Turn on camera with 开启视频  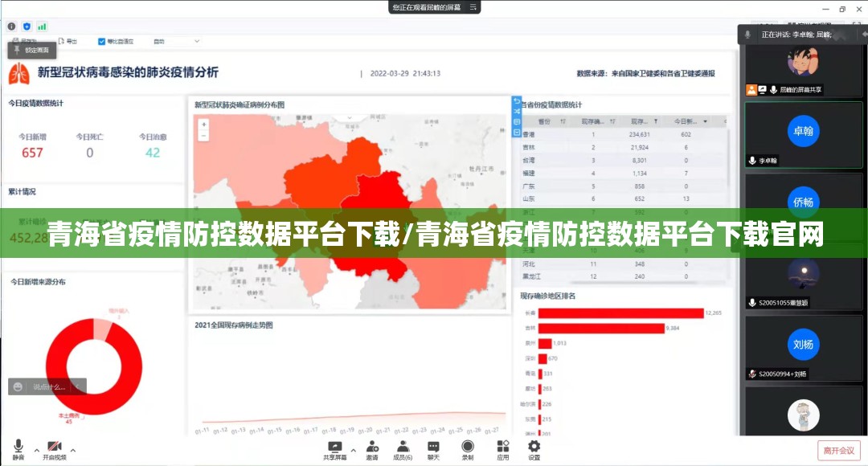click(55, 448)
